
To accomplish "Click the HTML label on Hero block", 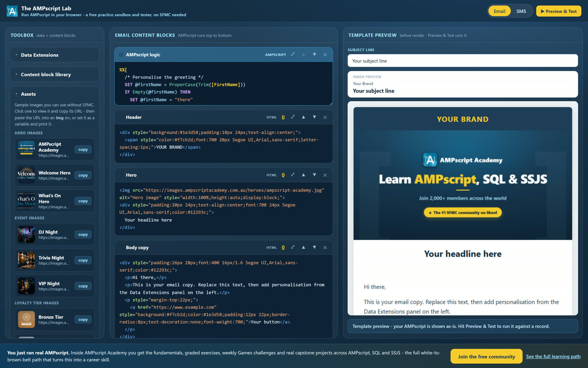I will (x=272, y=175).
